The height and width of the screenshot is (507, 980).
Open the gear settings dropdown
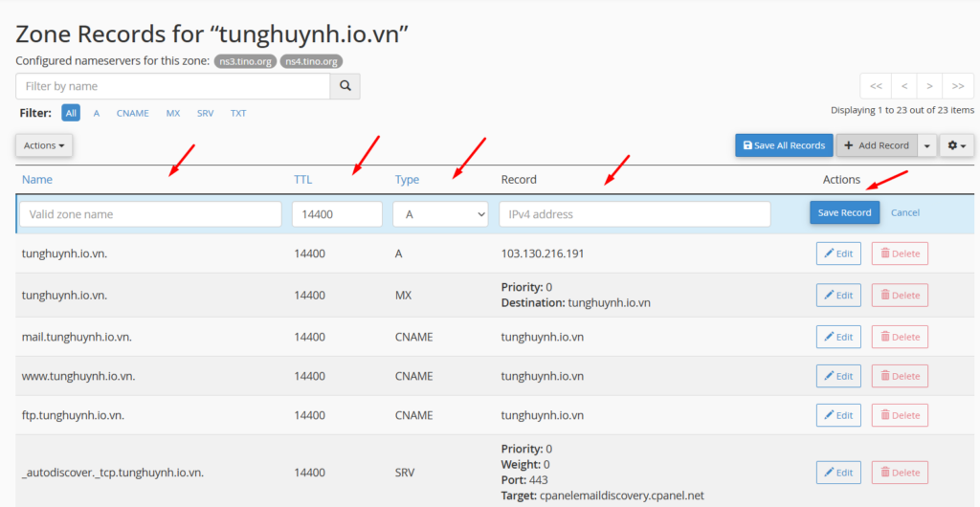coord(956,145)
